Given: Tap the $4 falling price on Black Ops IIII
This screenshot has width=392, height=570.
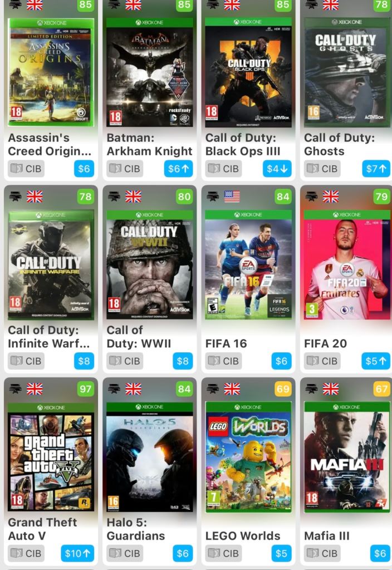Looking at the screenshot, I should (277, 169).
